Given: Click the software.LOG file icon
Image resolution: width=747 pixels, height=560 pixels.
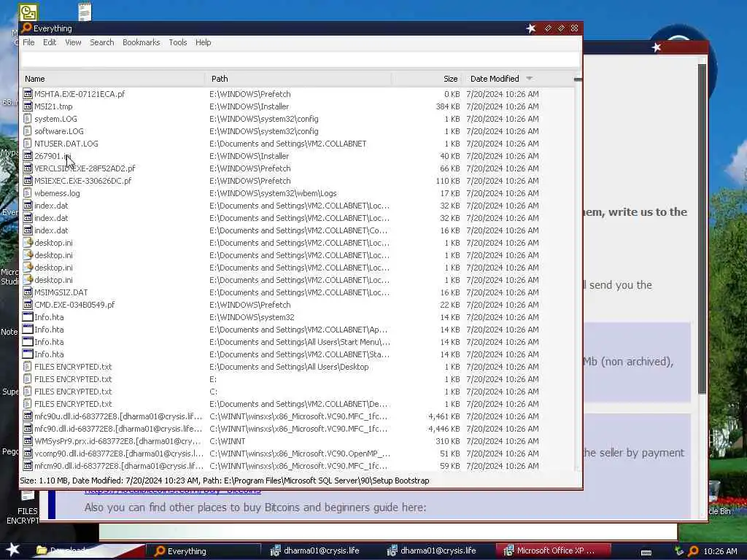Looking at the screenshot, I should (28, 131).
